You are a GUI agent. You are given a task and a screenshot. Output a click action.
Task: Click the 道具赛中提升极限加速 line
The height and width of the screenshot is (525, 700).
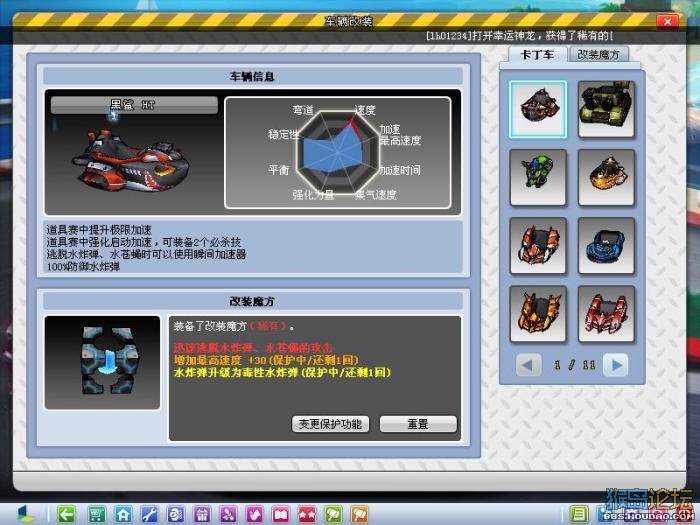(x=99, y=230)
